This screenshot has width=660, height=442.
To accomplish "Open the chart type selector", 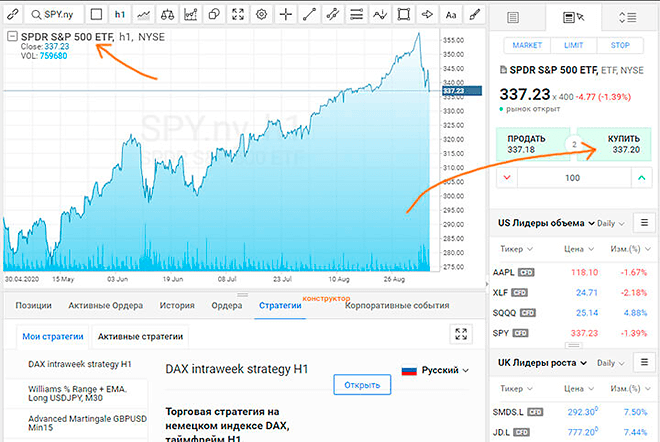I will (144, 15).
